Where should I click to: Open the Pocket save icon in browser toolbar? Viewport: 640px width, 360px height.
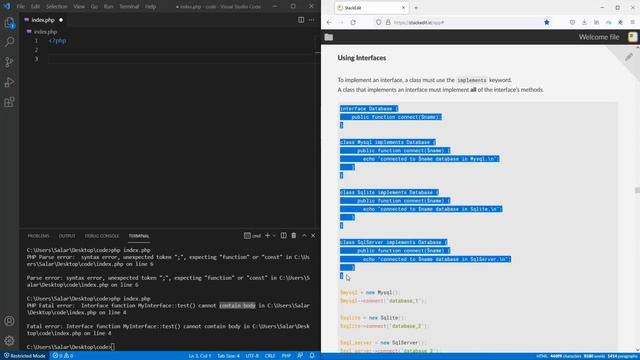572,22
